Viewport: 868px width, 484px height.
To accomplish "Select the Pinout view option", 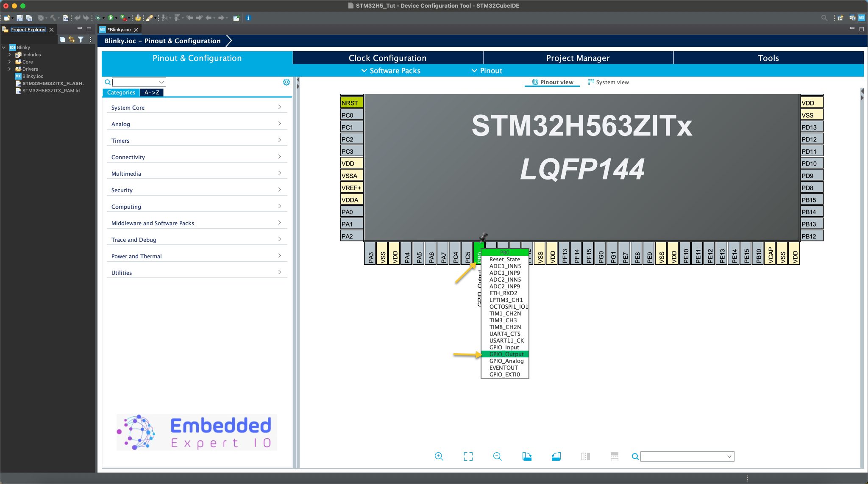I will (x=553, y=82).
